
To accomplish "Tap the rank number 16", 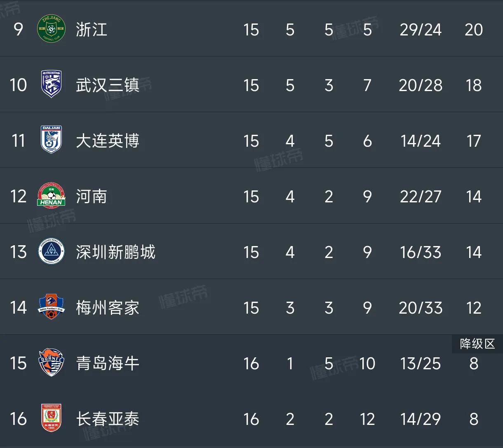I will pyautogui.click(x=18, y=419).
